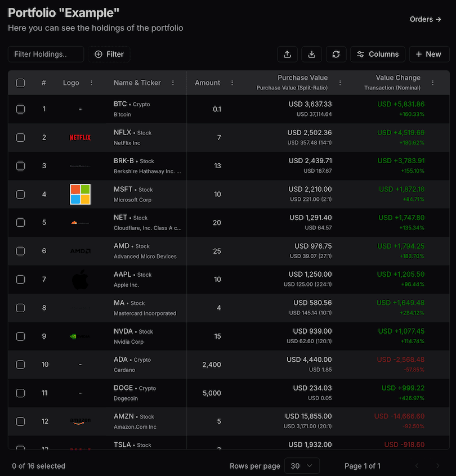Viewport: 456px width, 476px height.
Task: Click the upload/export icon button
Action: (x=287, y=54)
